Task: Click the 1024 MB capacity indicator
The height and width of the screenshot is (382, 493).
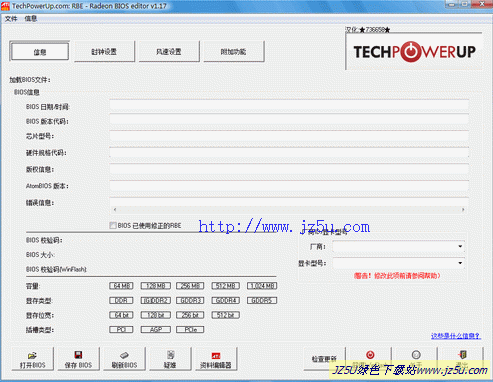Action: (x=262, y=286)
